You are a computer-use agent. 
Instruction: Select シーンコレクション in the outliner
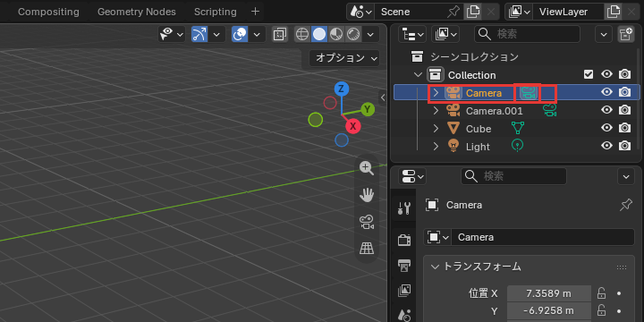coord(474,56)
